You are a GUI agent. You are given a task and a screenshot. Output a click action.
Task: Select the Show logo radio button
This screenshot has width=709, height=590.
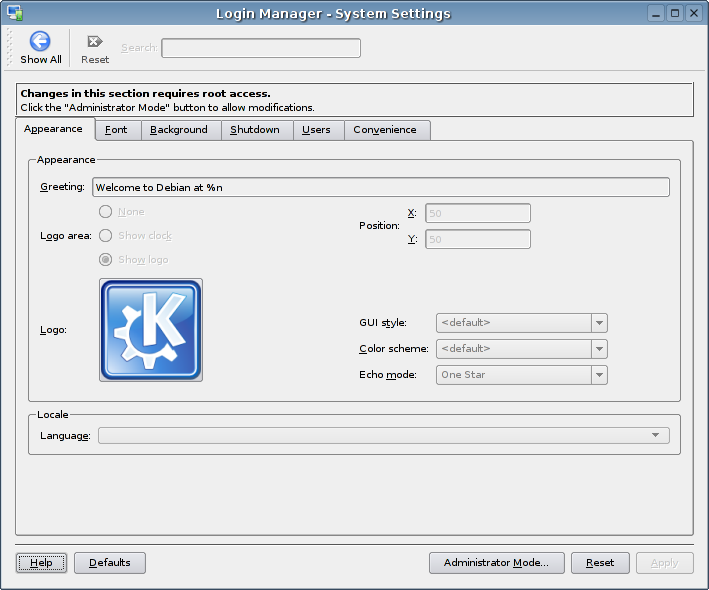pos(105,260)
